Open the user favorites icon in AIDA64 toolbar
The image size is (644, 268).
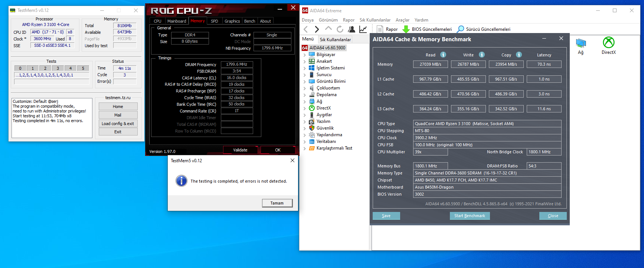point(352,29)
